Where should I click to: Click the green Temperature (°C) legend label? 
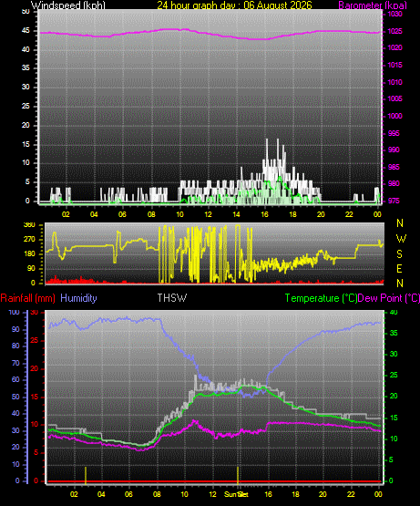click(x=321, y=298)
